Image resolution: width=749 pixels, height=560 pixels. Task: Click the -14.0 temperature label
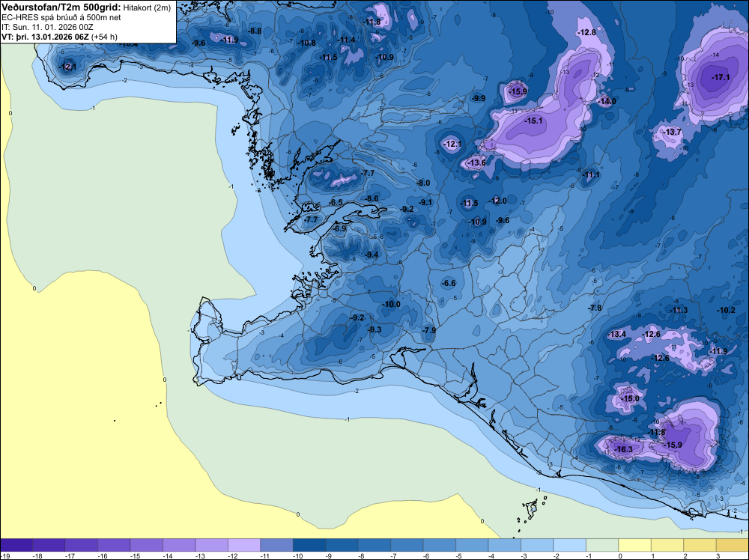[607, 101]
